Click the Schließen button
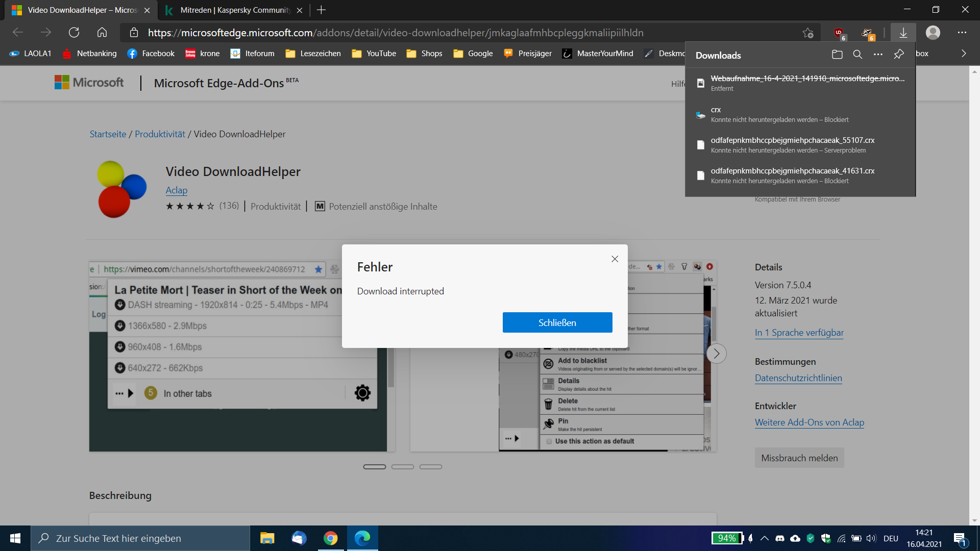Screen dimensions: 980x551 coord(557,322)
